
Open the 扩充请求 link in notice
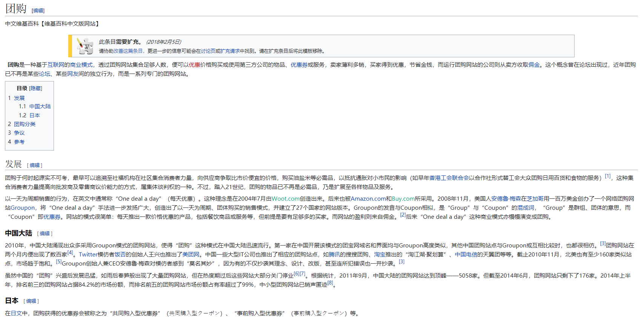coord(230,51)
